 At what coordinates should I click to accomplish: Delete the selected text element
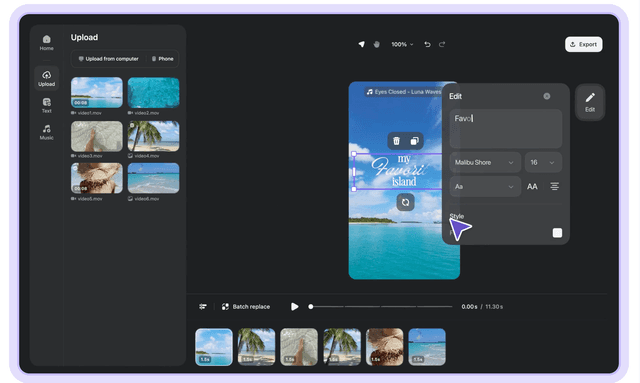(x=396, y=141)
